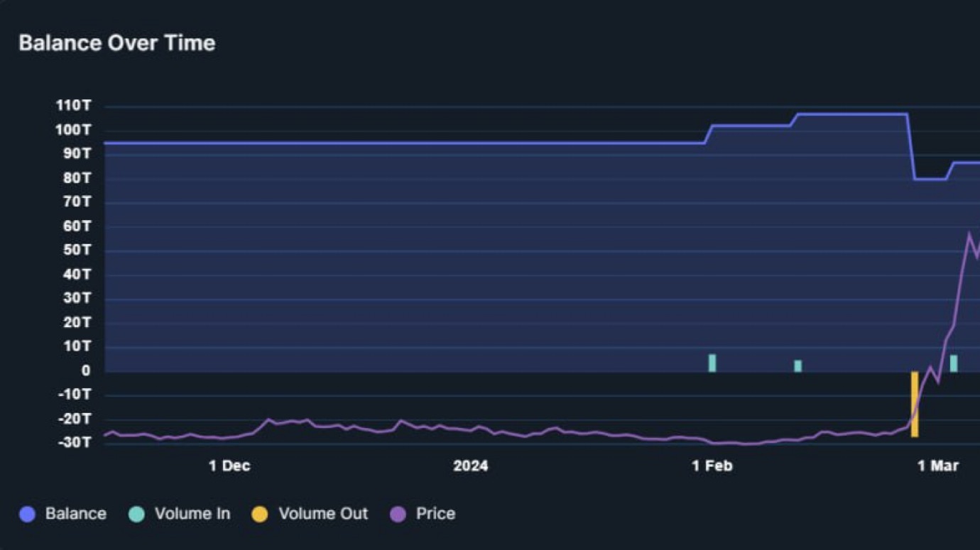Click the 1 Dec x-axis label
This screenshot has height=550, width=980.
coord(229,466)
